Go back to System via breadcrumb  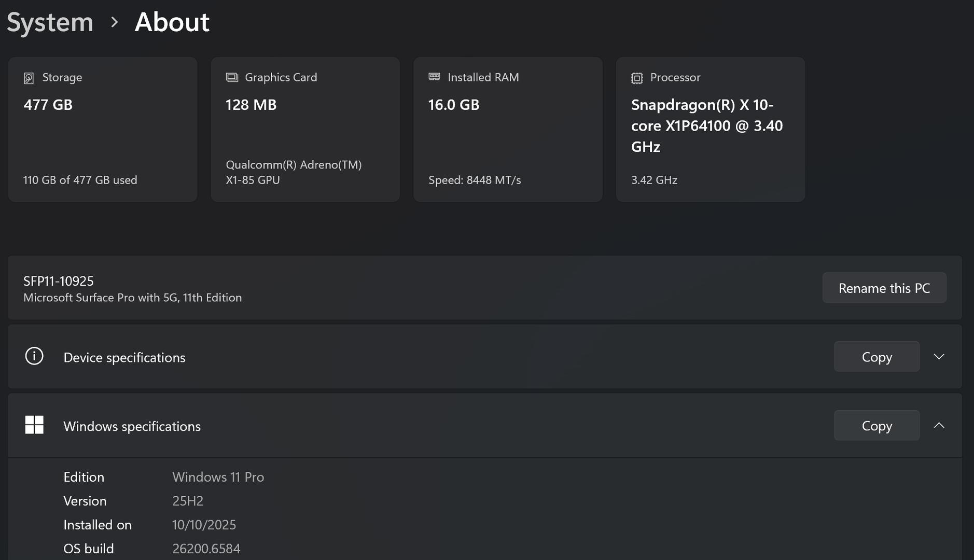pos(50,22)
